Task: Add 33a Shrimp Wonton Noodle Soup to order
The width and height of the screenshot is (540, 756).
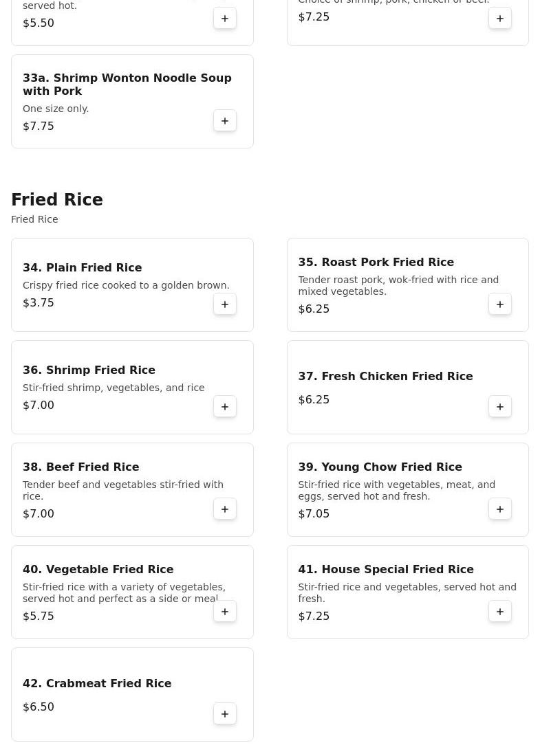Action: coord(225,121)
